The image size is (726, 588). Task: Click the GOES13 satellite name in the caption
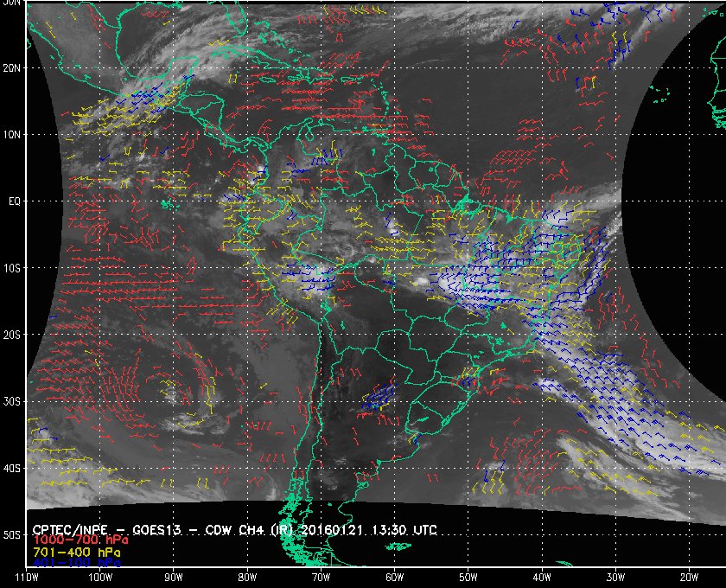click(156, 529)
